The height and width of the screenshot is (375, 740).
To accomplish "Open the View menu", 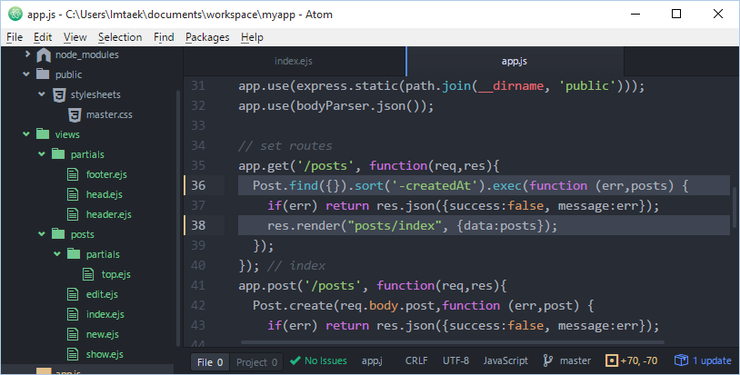I will pos(75,37).
